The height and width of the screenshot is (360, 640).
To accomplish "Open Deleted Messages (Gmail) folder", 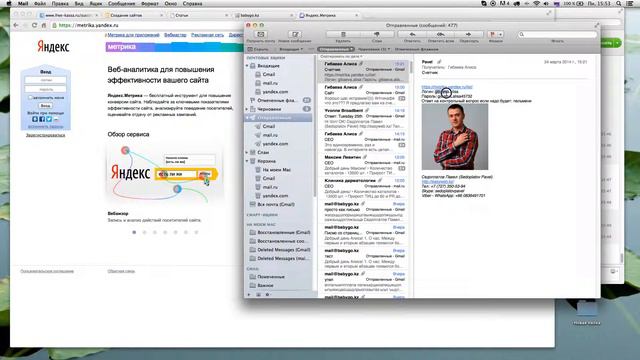I will pos(283,250).
